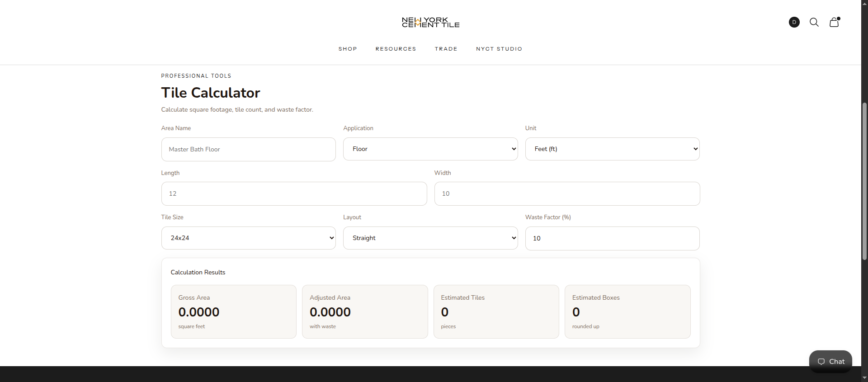This screenshot has width=868, height=382.
Task: Expand the Application dropdown showing Floor
Action: (x=430, y=149)
